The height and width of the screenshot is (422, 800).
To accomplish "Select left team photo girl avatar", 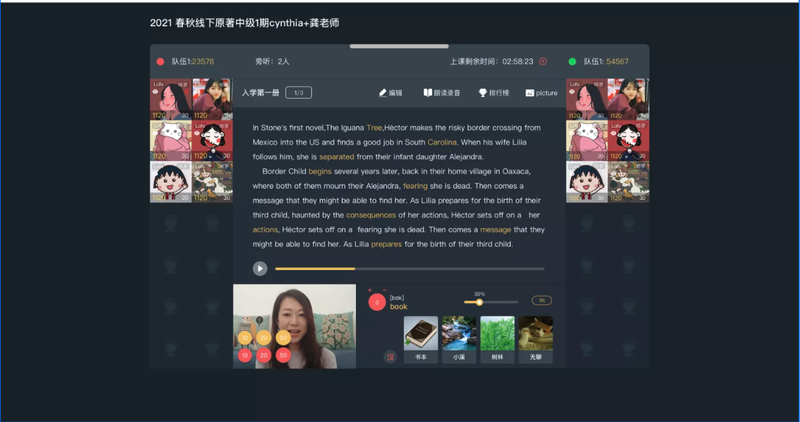I will point(212,99).
